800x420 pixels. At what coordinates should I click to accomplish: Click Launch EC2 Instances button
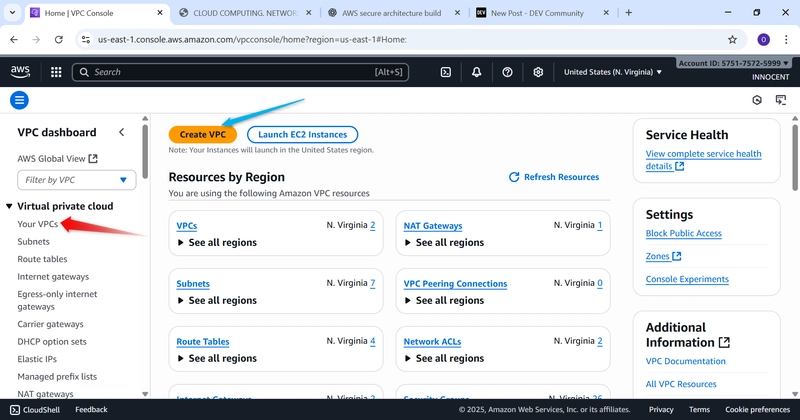[303, 134]
